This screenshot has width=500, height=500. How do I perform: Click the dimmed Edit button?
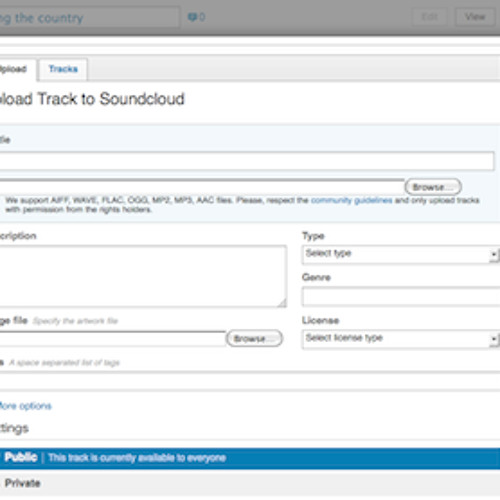(x=429, y=17)
